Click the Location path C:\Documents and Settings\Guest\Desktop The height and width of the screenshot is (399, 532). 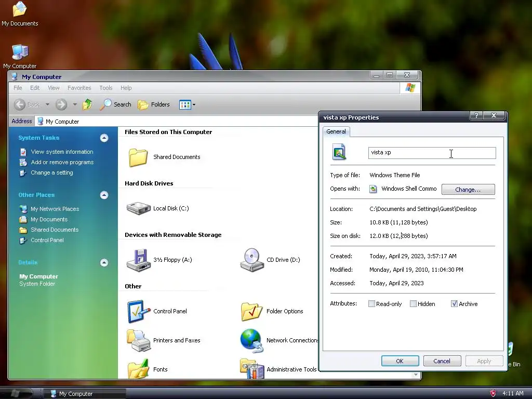pyautogui.click(x=423, y=209)
